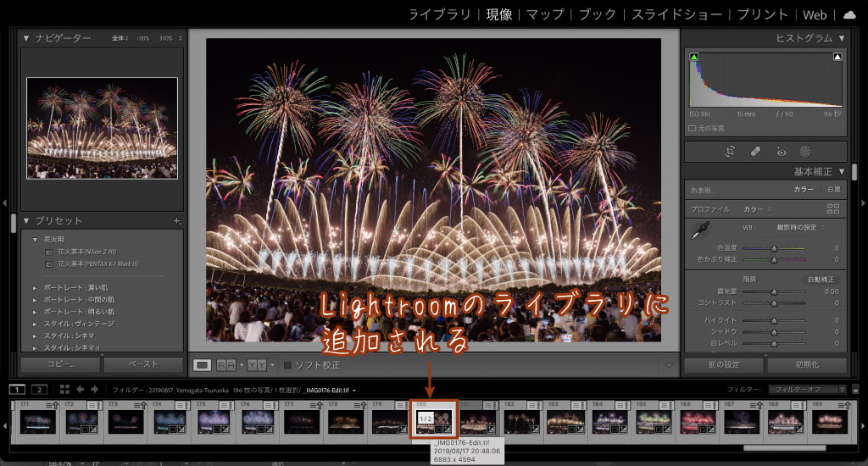Expand スタイル : シネマ preset group
The height and width of the screenshot is (466, 868).
pyautogui.click(x=34, y=336)
